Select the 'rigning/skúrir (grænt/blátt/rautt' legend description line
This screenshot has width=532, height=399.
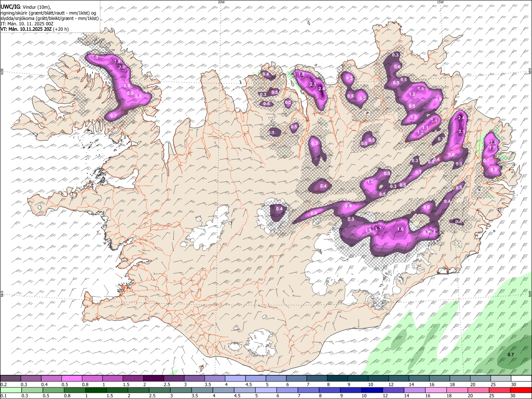pyautogui.click(x=48, y=12)
